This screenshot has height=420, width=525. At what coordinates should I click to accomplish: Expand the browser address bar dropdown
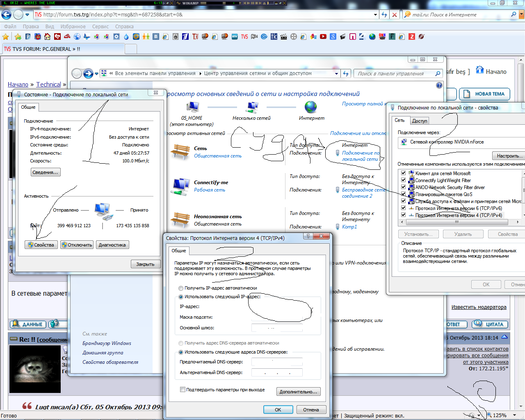[375, 15]
